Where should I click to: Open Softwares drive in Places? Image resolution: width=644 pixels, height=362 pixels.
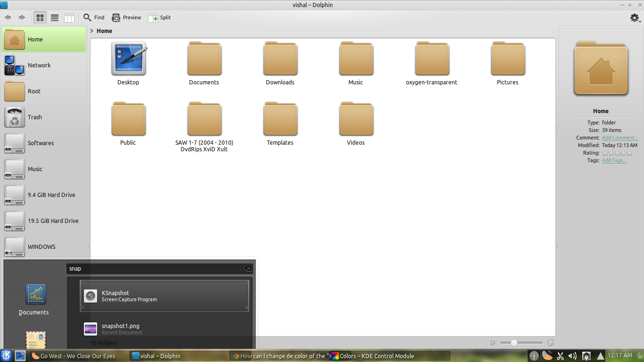44,143
